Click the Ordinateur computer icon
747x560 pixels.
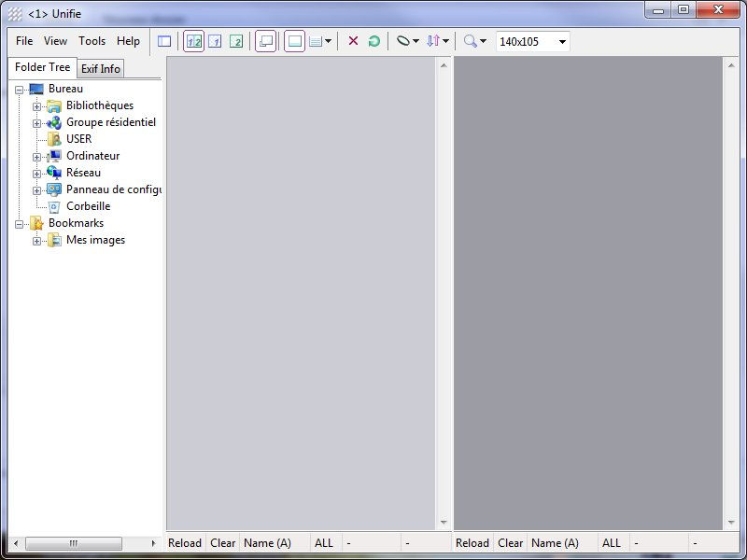tap(54, 156)
